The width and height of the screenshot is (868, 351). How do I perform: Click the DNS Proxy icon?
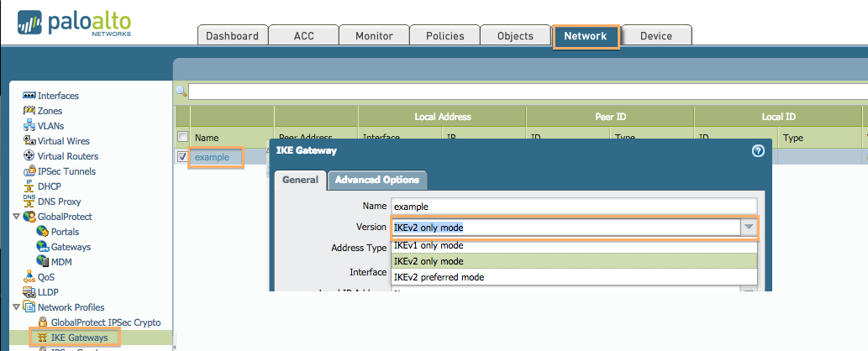pyautogui.click(x=29, y=202)
